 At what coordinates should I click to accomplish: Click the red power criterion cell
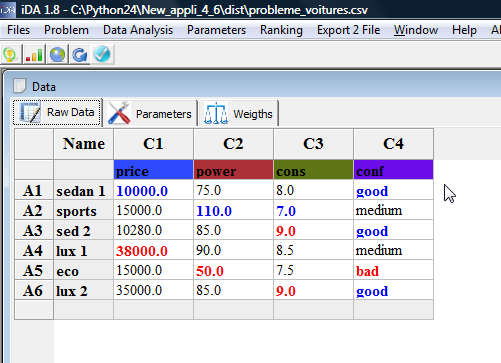[234, 170]
